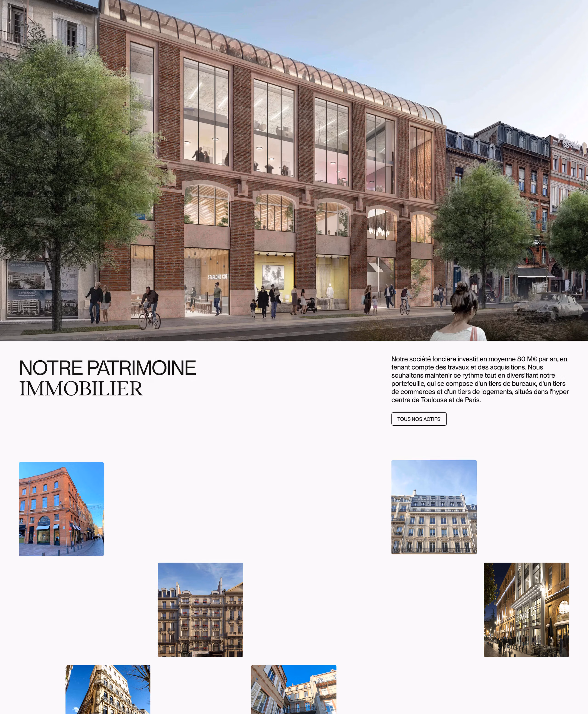Click the IMMOBILIER serif heading word
Image resolution: width=588 pixels, height=714 pixels.
coord(81,388)
